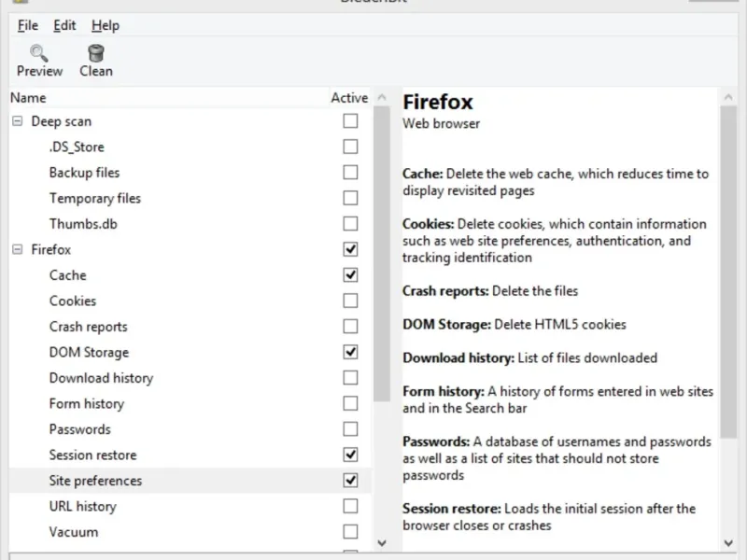The width and height of the screenshot is (747, 560).
Task: Select the .DS_Store row
Action: tap(190, 147)
